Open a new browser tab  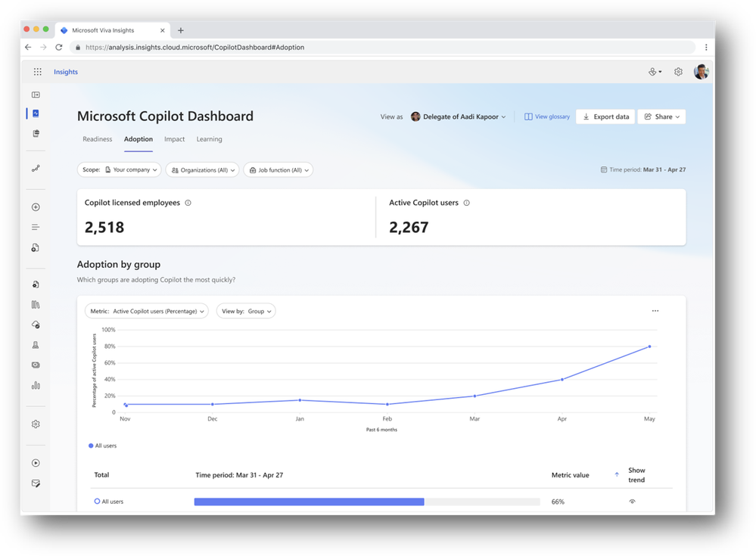pyautogui.click(x=181, y=30)
